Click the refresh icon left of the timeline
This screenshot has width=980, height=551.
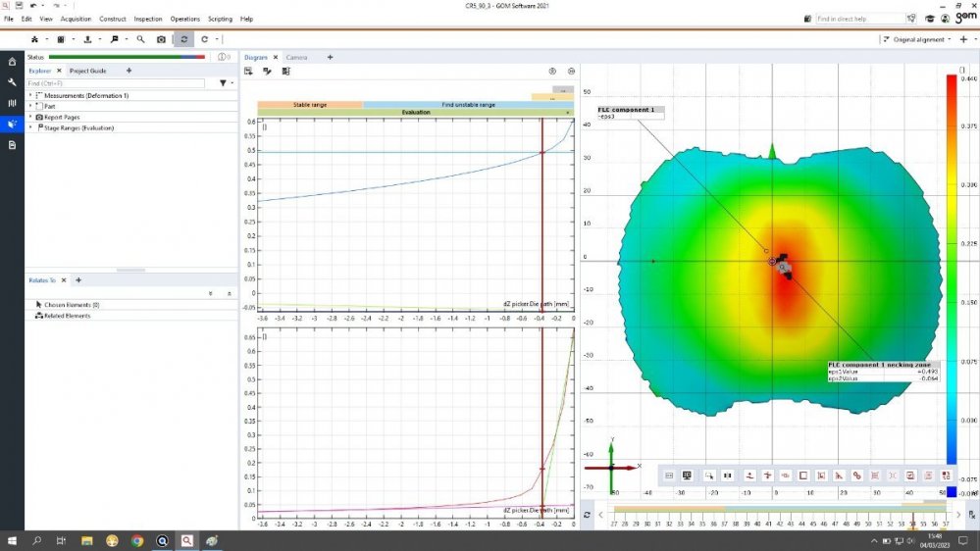(x=587, y=515)
